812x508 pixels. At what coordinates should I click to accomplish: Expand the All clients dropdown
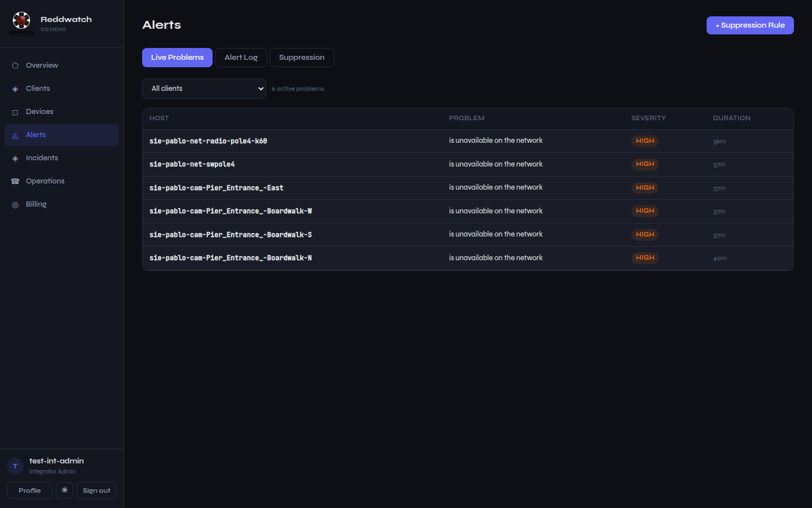click(204, 89)
